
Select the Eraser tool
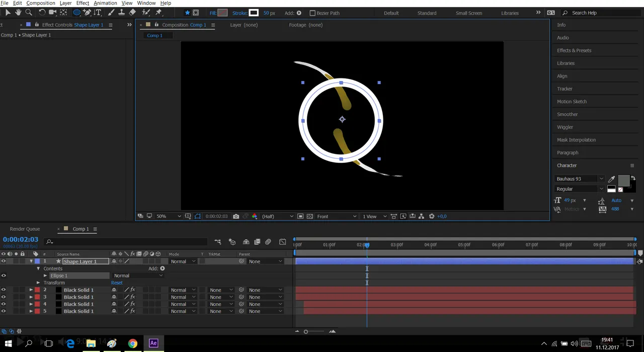[x=132, y=13]
